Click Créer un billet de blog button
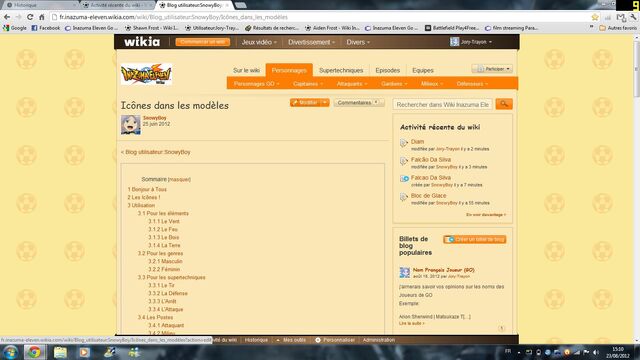Image resolution: width=640 pixels, height=360 pixels. [475, 239]
